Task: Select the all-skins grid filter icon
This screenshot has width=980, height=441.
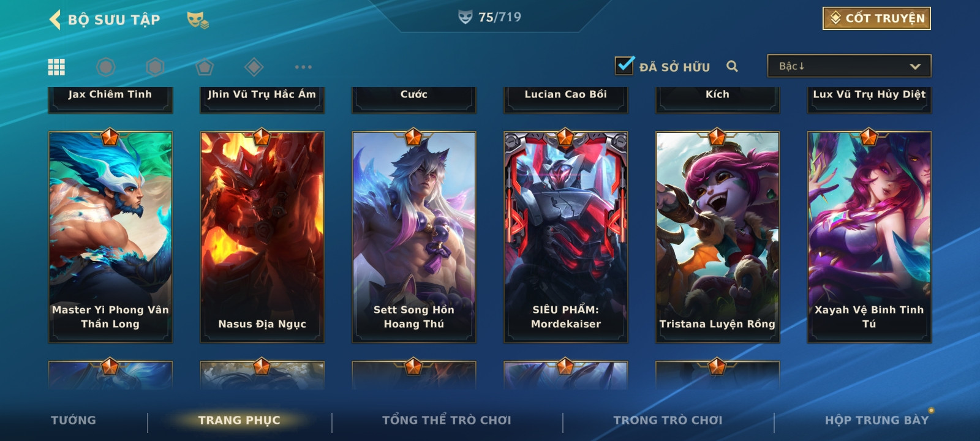Action: point(56,67)
